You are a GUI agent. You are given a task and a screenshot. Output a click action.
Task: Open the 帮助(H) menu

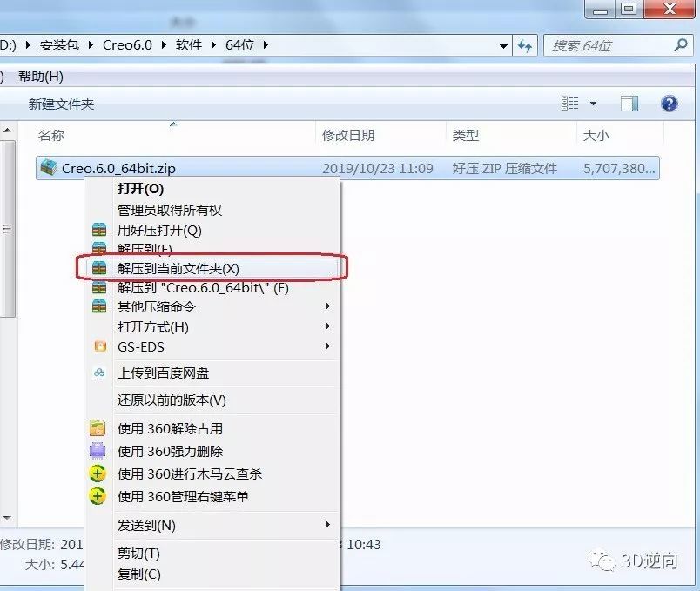pos(41,77)
